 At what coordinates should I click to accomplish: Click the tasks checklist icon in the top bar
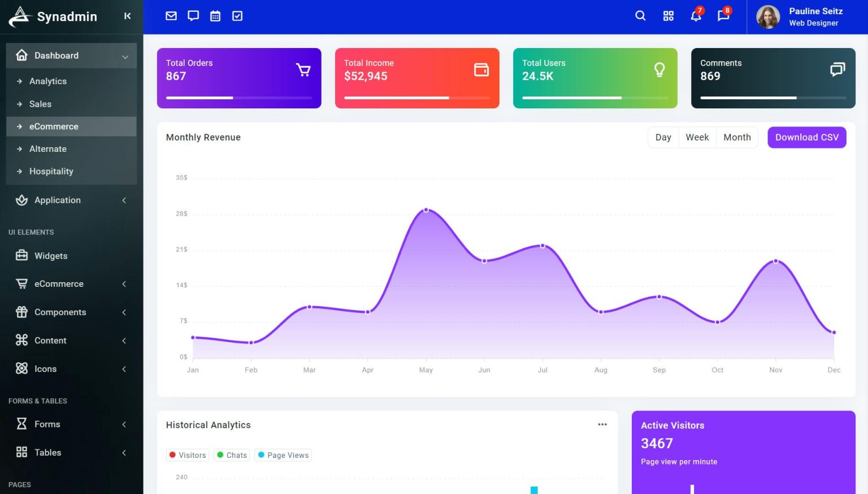(x=237, y=15)
